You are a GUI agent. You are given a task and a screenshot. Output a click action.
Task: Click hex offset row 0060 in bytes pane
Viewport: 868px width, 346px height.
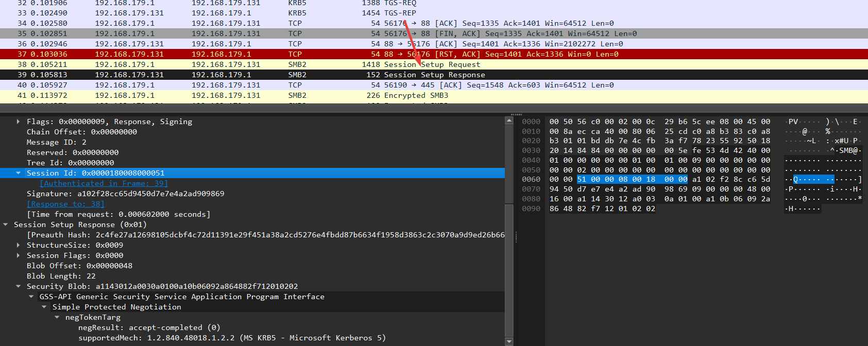pyautogui.click(x=531, y=179)
